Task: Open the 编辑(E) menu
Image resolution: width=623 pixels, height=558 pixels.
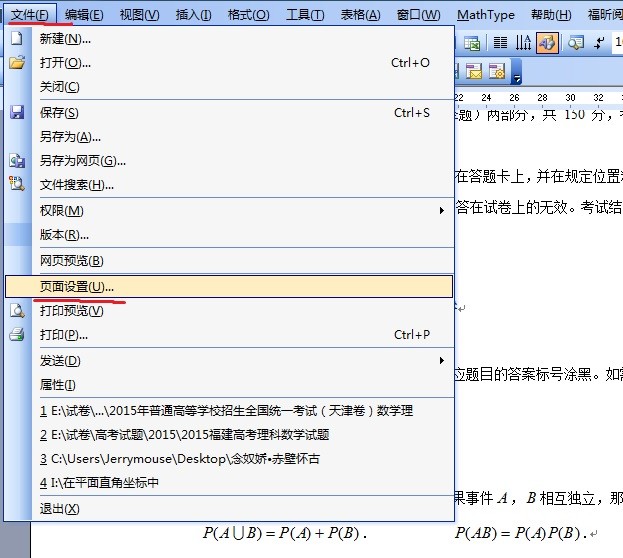Action: 84,15
